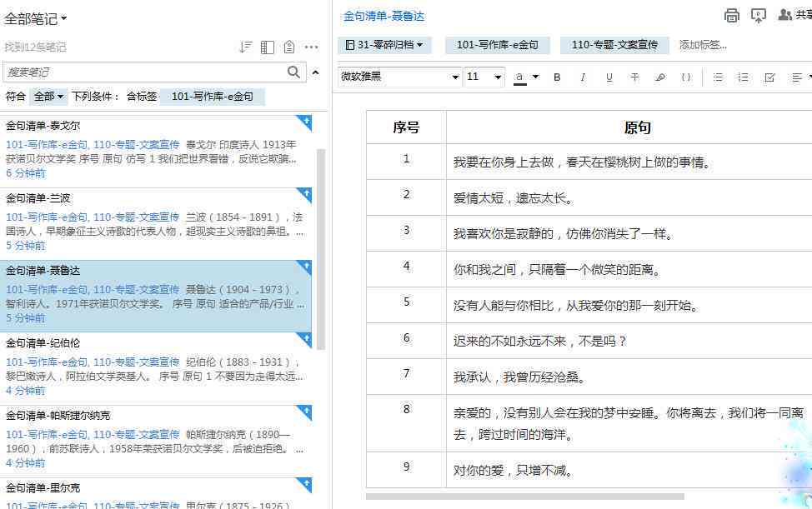Viewport: 812px width, 509px height.
Task: Click the presentation mode icon
Action: pos(759,16)
